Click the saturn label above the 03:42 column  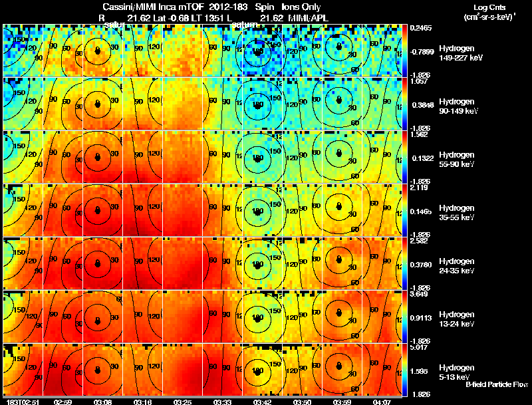click(x=244, y=25)
